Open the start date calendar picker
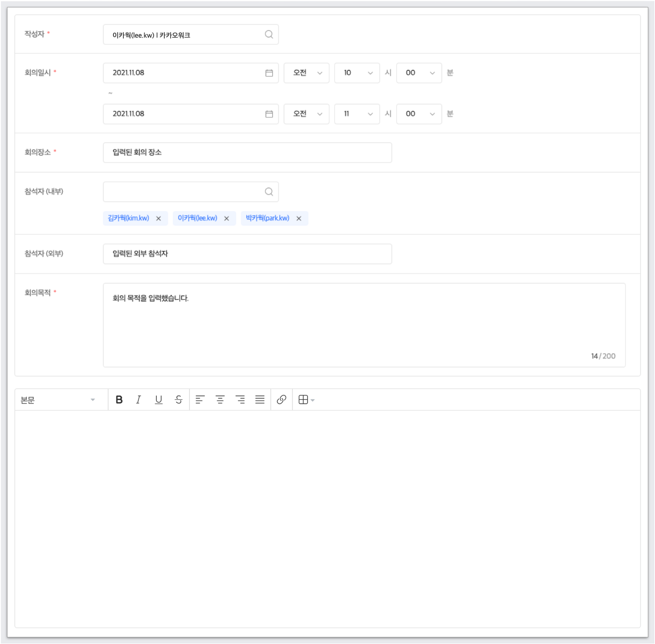 click(269, 73)
